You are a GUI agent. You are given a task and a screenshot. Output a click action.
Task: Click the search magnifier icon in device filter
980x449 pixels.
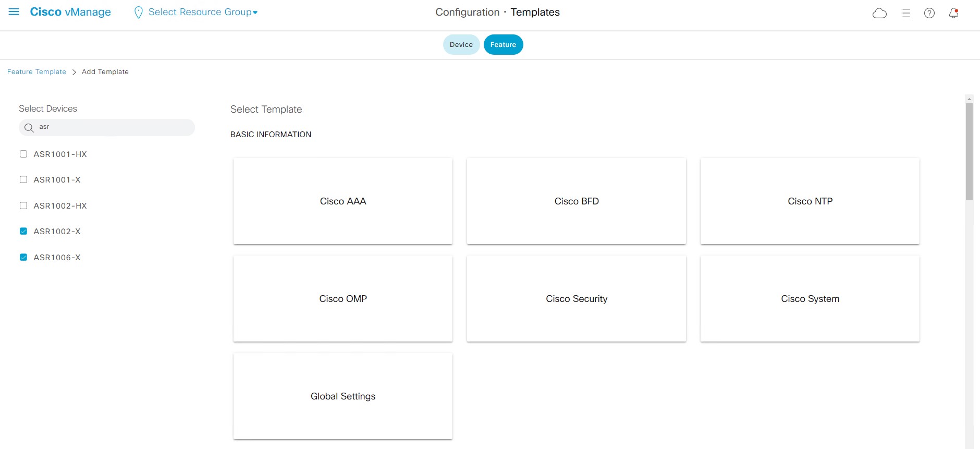click(x=29, y=128)
